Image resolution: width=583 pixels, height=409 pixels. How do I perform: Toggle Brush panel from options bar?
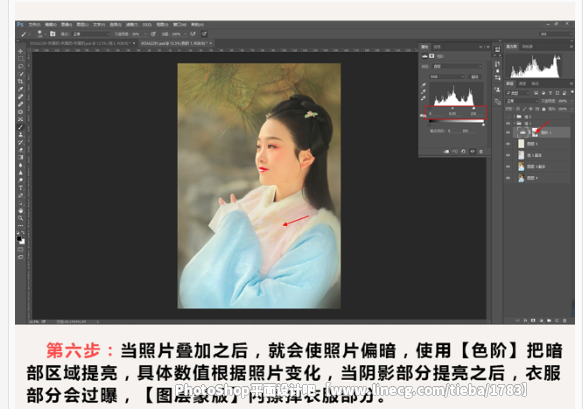52,34
